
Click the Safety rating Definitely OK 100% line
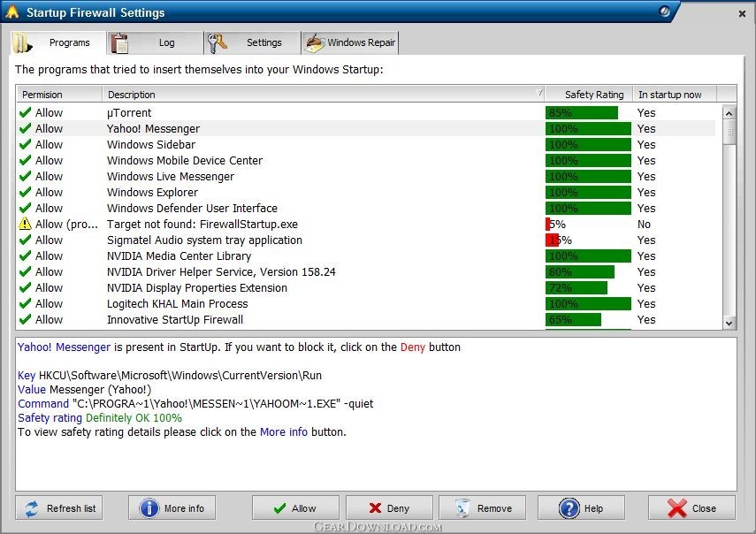click(x=100, y=418)
